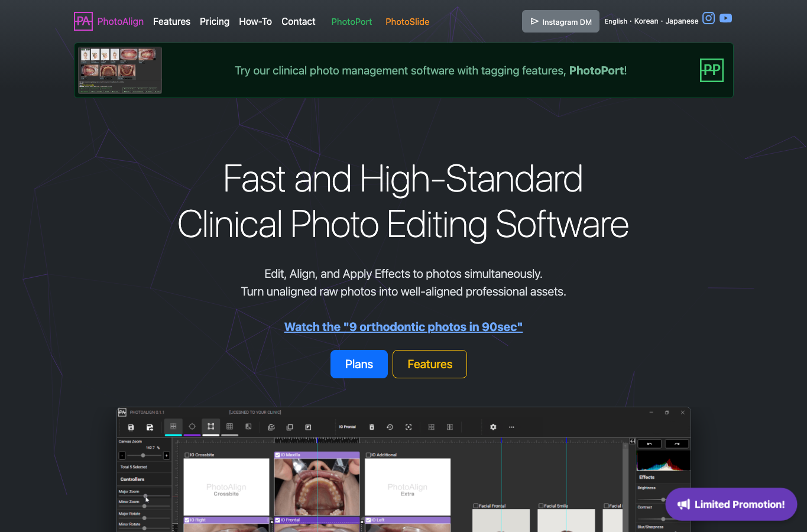
Task: Click the Minor Zoom slider
Action: coord(144,506)
